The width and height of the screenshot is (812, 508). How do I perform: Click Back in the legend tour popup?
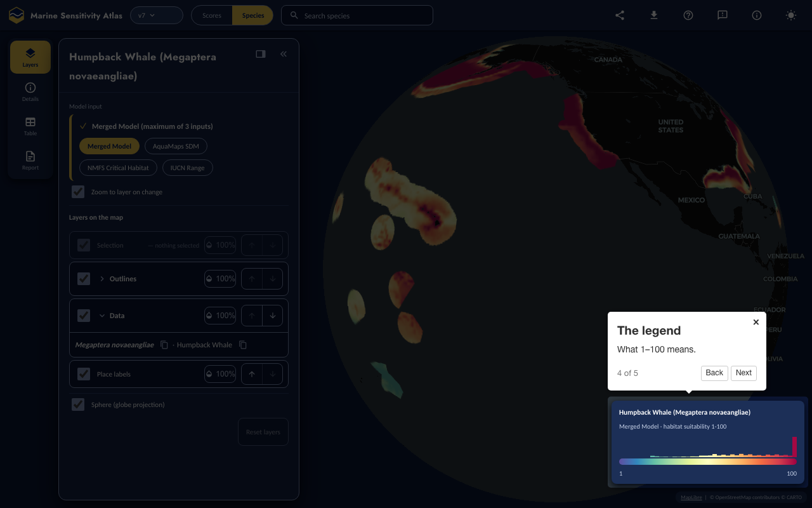(x=714, y=373)
